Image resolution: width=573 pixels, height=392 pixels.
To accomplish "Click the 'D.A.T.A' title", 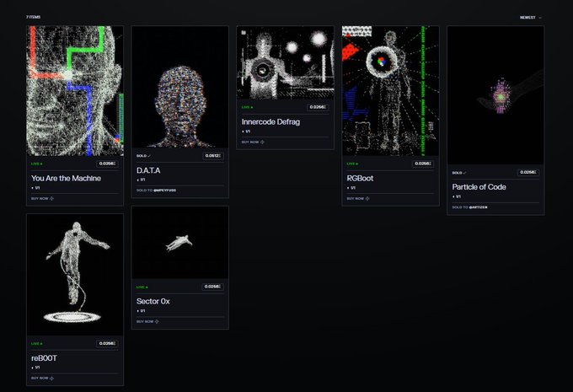I will 148,170.
